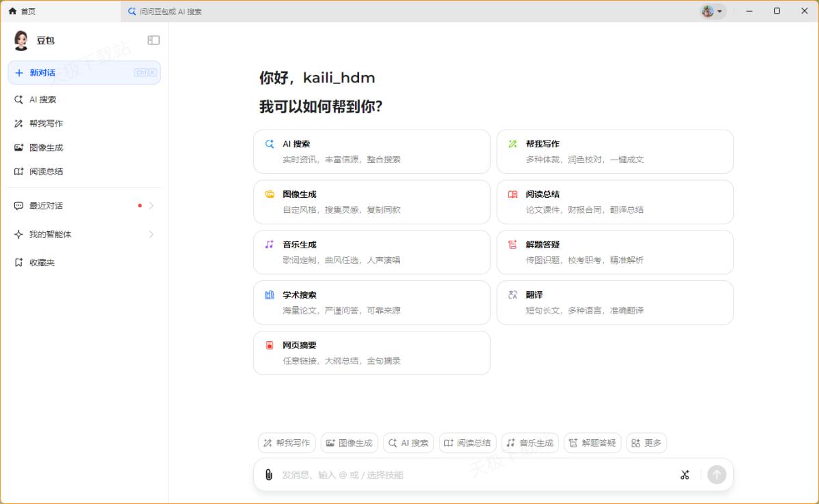The width and height of the screenshot is (819, 504).
Task: Switch to the 首页 tab
Action: coord(23,11)
